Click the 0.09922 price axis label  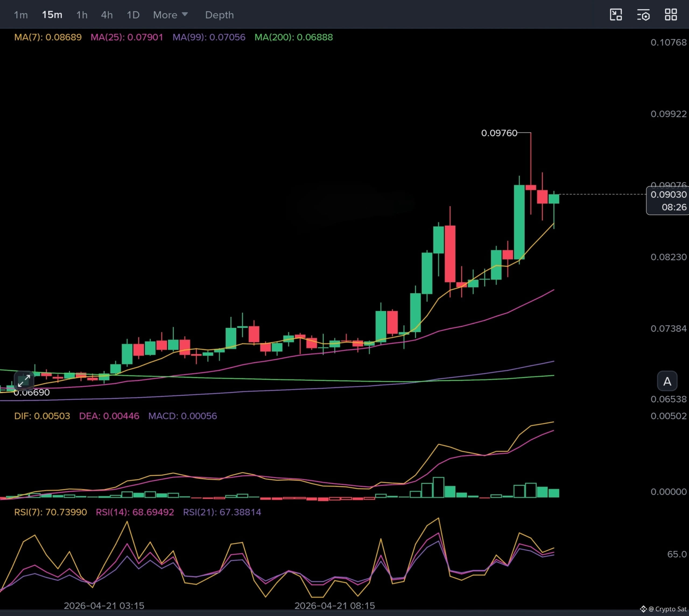pyautogui.click(x=668, y=114)
